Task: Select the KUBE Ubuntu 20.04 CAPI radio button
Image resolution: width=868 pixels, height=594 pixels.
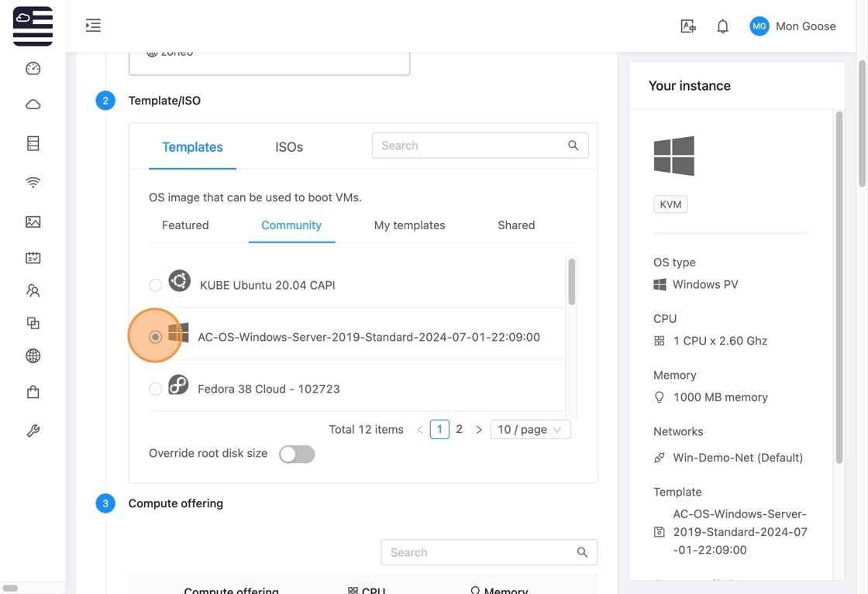Action: click(156, 285)
